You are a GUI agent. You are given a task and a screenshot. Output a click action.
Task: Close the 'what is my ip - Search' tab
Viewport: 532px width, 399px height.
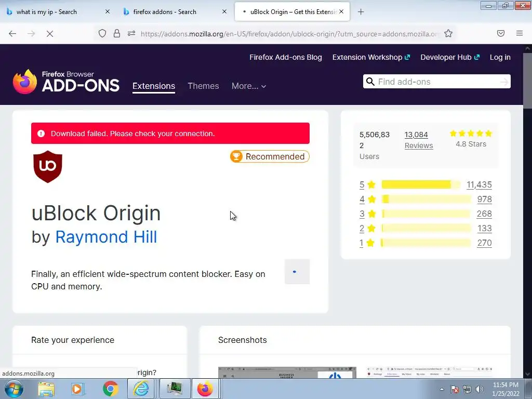coord(108,11)
